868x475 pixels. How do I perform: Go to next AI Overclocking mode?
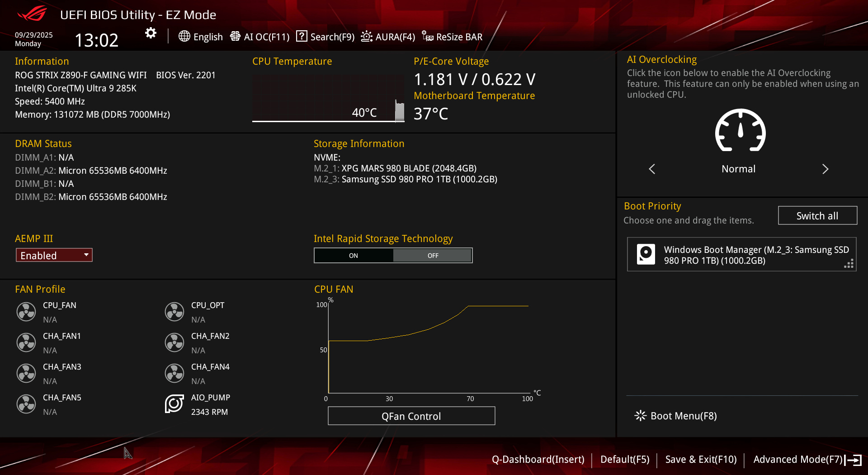pos(825,169)
